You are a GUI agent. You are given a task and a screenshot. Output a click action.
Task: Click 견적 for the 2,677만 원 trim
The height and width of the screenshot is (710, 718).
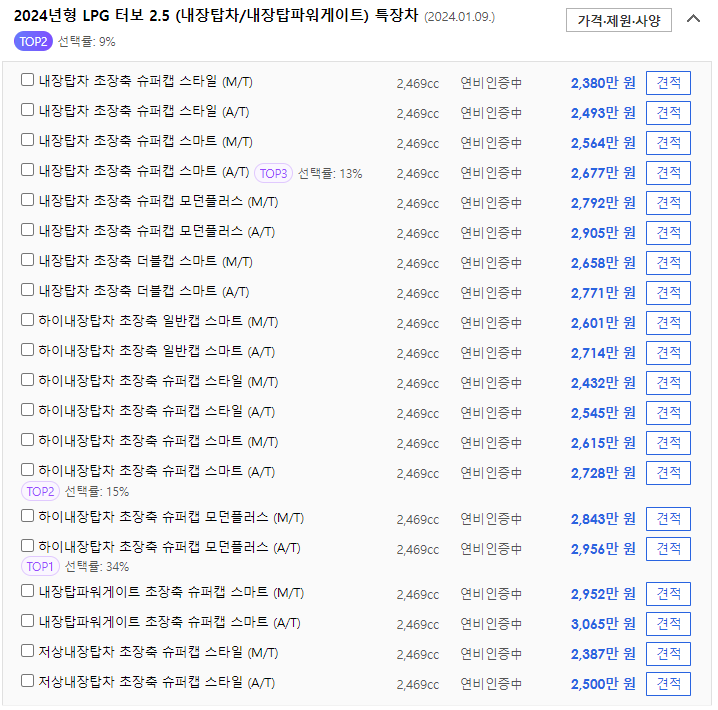[x=668, y=173]
